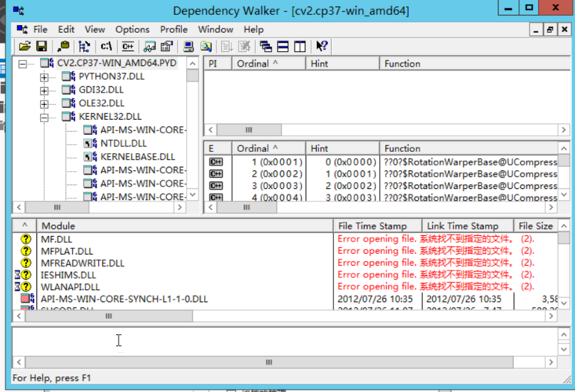Click hourglass question icon beside WLANAPI.DLL
575x392 pixels.
23,286
